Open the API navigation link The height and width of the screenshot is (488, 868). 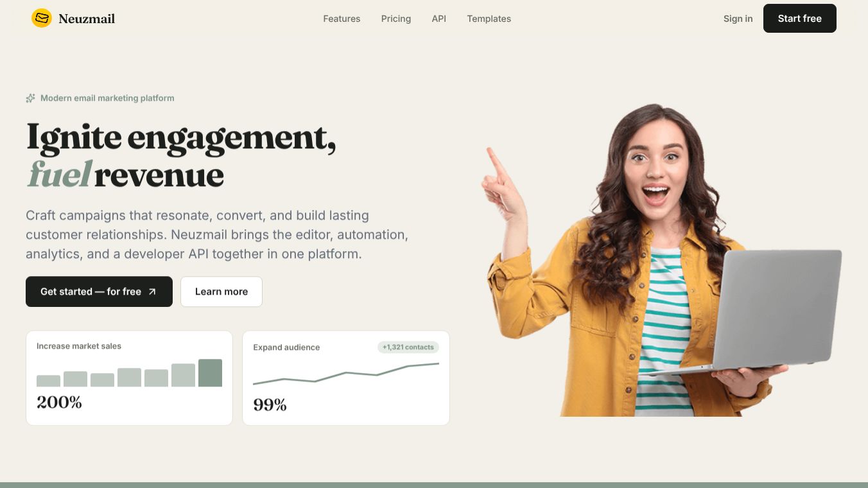tap(439, 19)
